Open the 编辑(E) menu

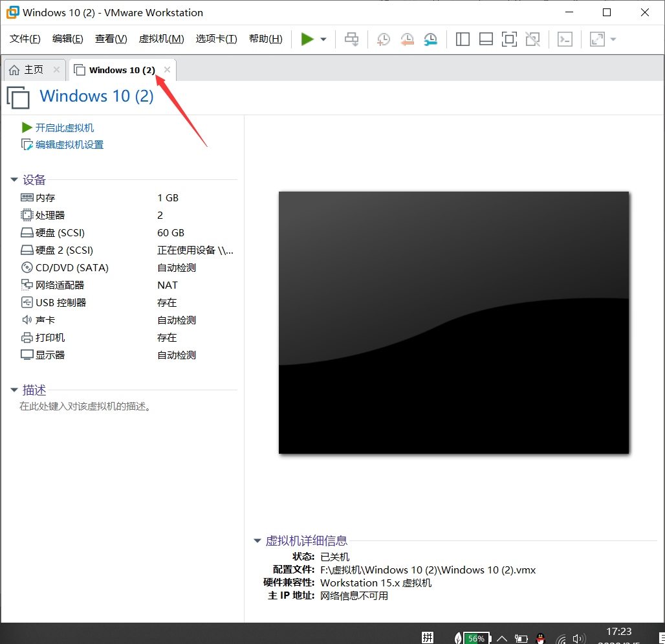pyautogui.click(x=68, y=39)
